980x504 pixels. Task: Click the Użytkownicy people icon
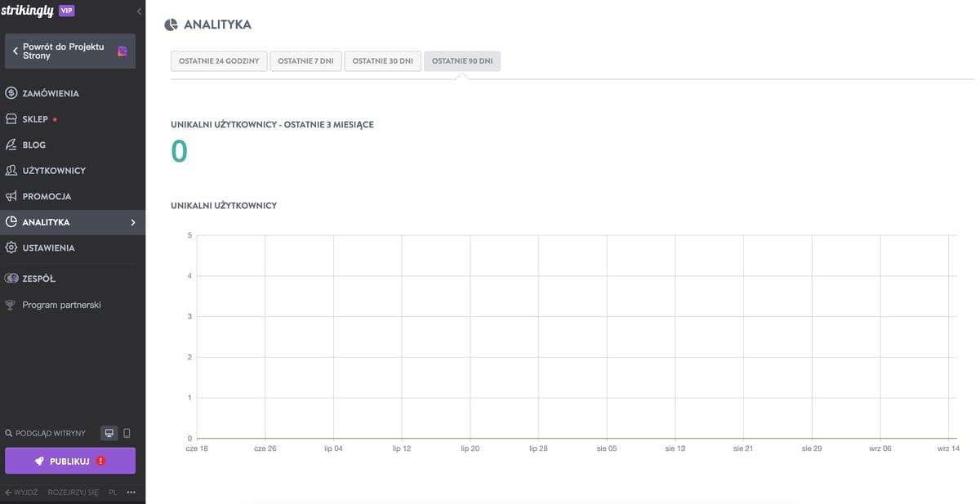pyautogui.click(x=11, y=171)
